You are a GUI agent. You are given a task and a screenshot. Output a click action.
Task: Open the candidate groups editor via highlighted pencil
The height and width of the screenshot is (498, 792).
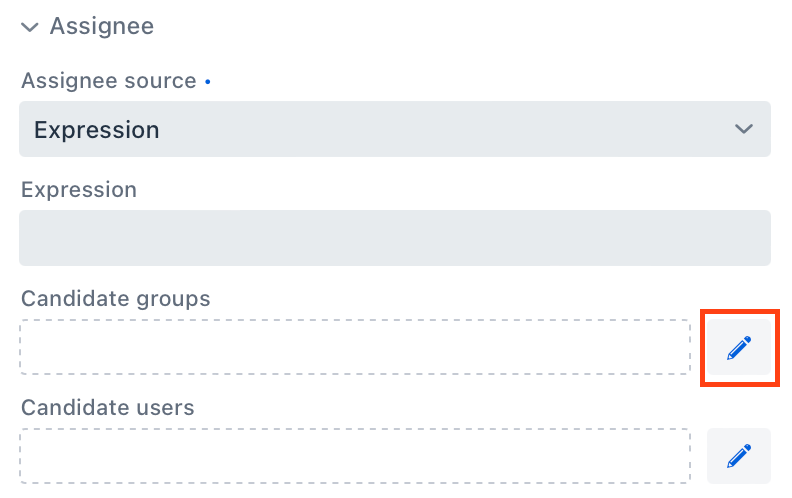[x=739, y=348]
